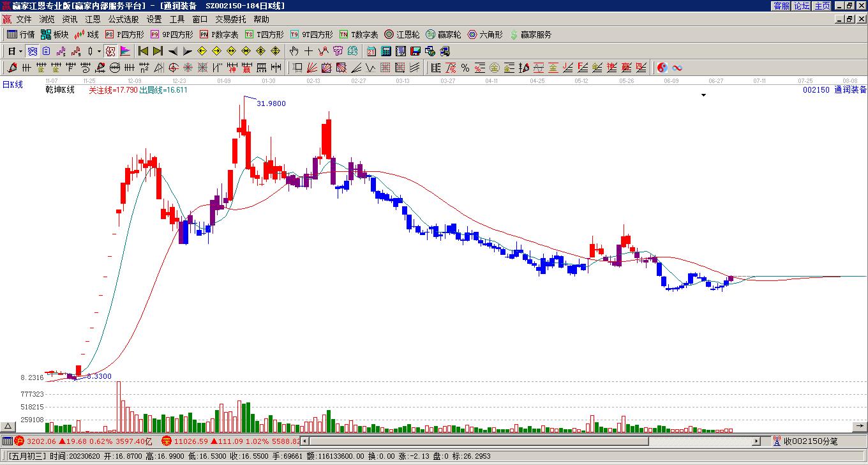Image resolution: width=868 pixels, height=465 pixels.
Task: Click the floppy disk save icon
Action: pyautogui.click(x=415, y=51)
